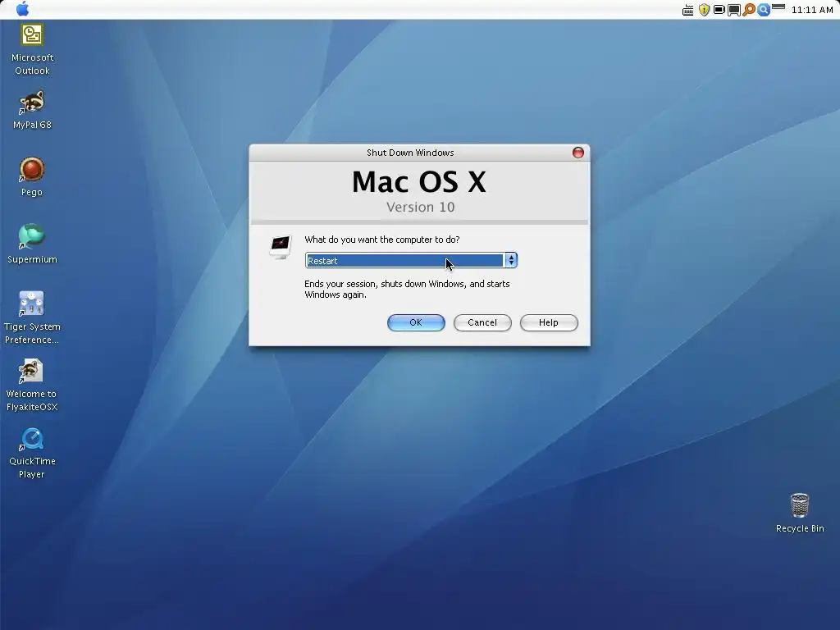Screen dimensions: 840x630
Task: Click the dash bar tray icon
Action: point(778,7)
